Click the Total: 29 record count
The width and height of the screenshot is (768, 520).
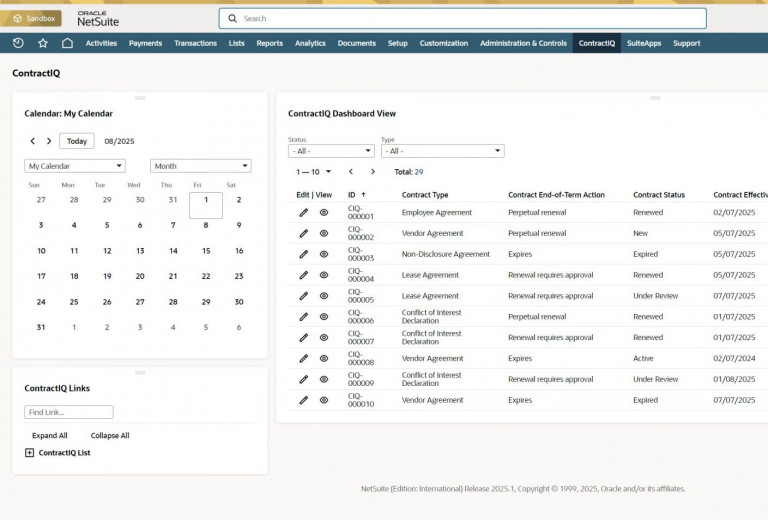pyautogui.click(x=408, y=172)
